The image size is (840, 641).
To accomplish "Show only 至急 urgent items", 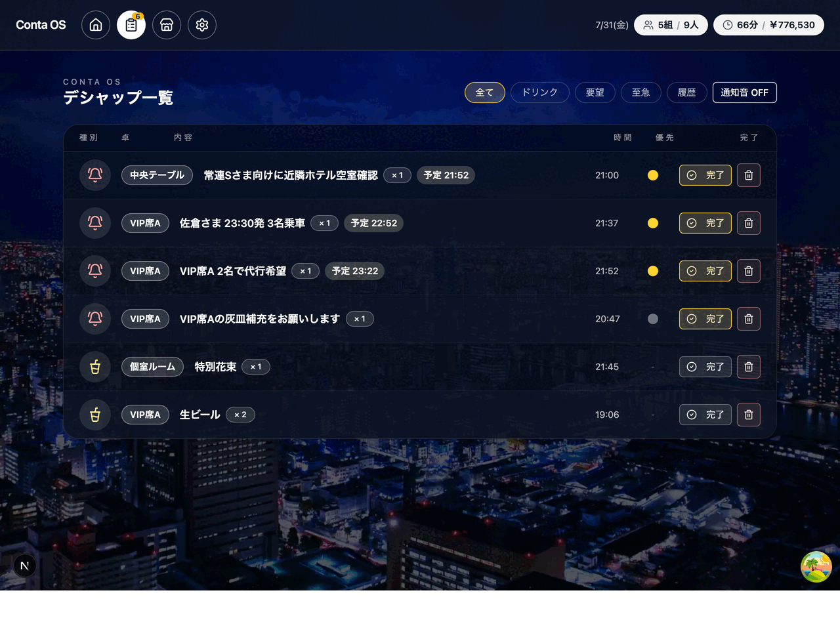I will (641, 93).
